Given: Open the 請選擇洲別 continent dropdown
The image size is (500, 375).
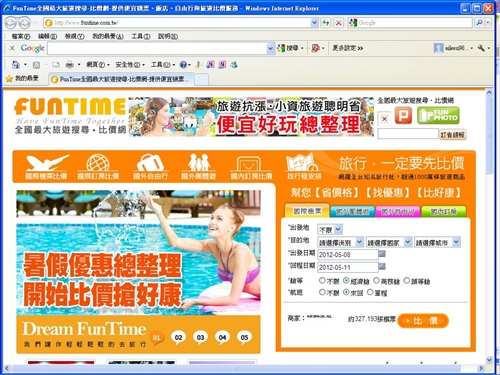Looking at the screenshot, I should coord(340,242).
